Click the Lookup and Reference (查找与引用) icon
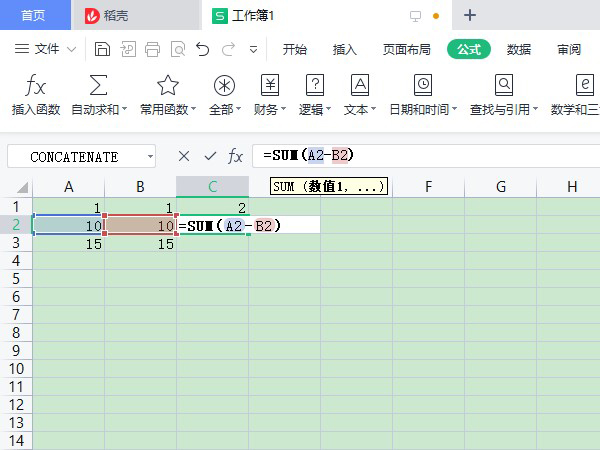This screenshot has width=600, height=450. (504, 86)
